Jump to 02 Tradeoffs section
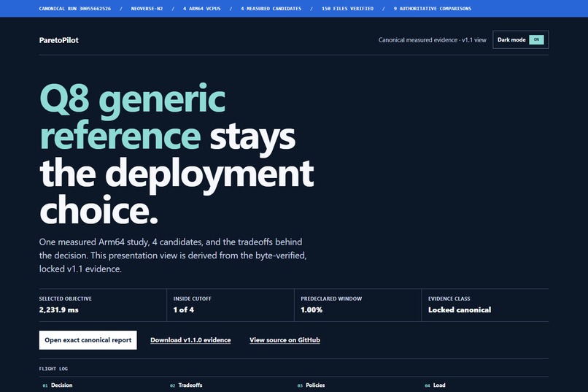Viewport: 588px width, 392px height. (186, 385)
